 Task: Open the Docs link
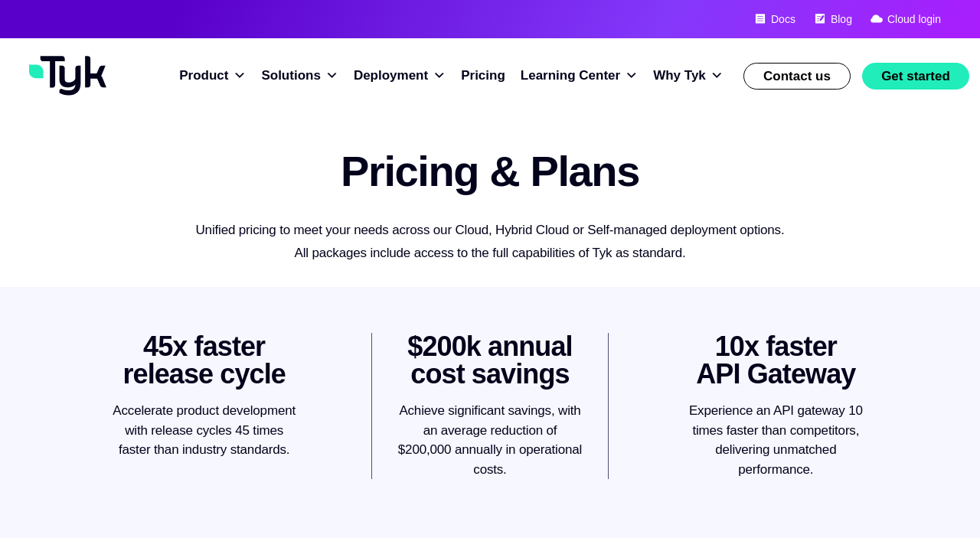click(x=782, y=19)
